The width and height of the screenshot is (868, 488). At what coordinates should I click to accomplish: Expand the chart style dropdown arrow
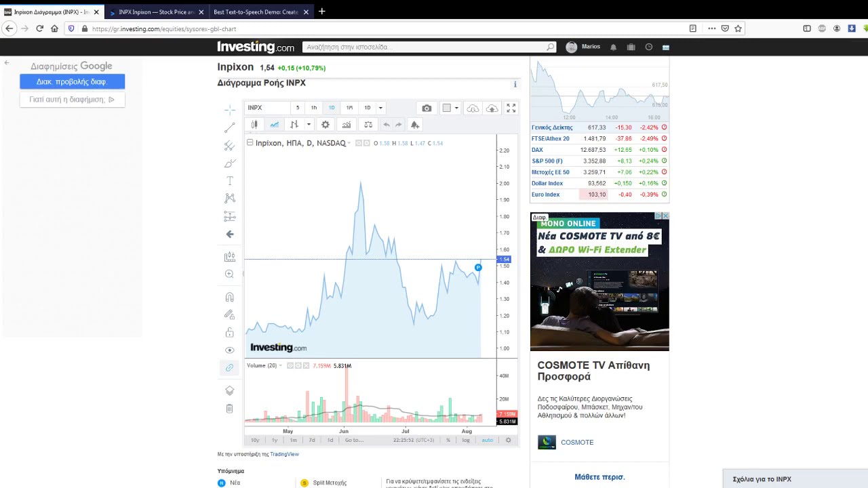[309, 125]
